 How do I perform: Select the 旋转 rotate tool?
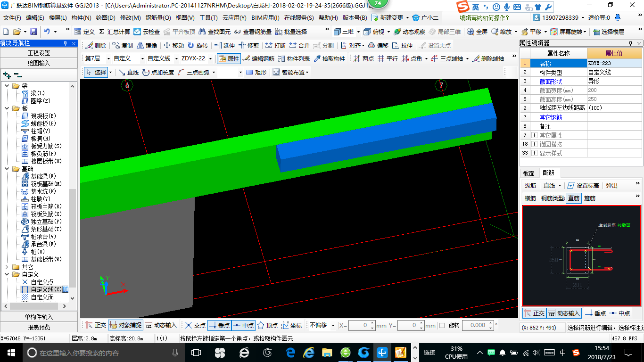(198, 45)
